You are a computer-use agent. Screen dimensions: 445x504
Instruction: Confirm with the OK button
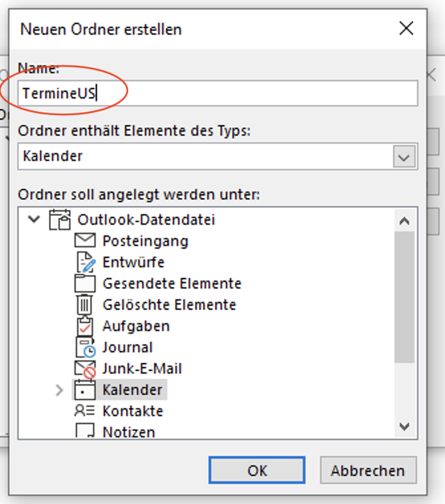257,470
